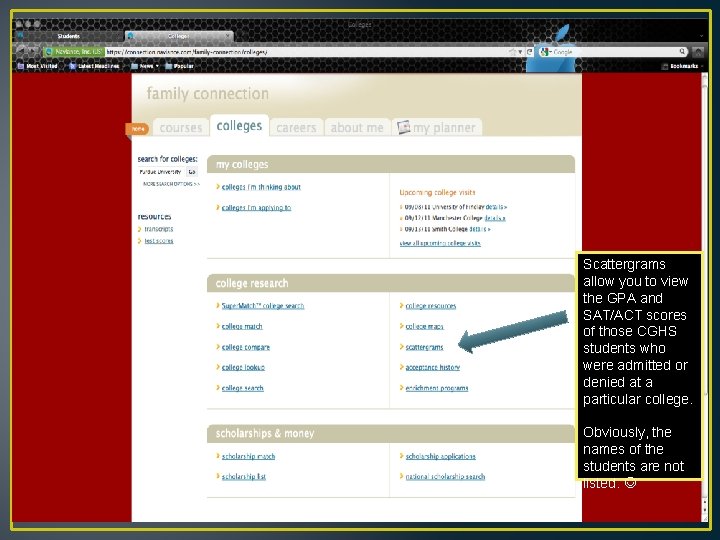Click the search for colleges text field
The width and height of the screenshot is (720, 540).
161,172
